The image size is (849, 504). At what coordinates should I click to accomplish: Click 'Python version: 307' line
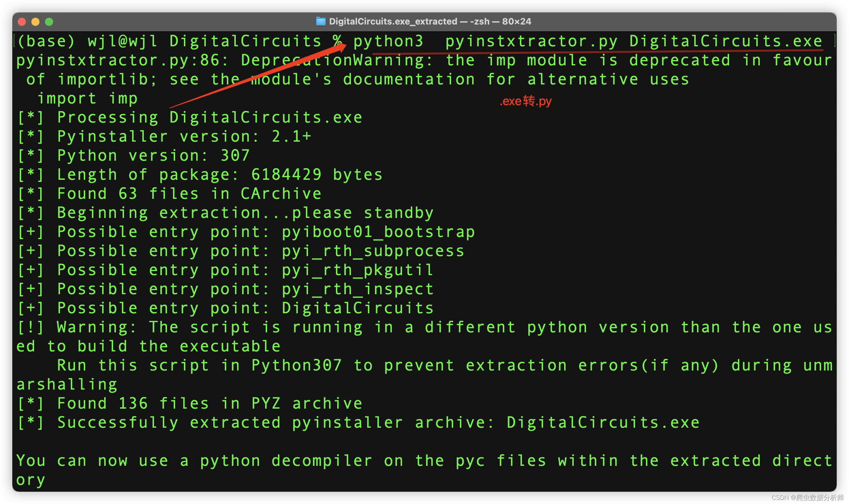tap(134, 156)
